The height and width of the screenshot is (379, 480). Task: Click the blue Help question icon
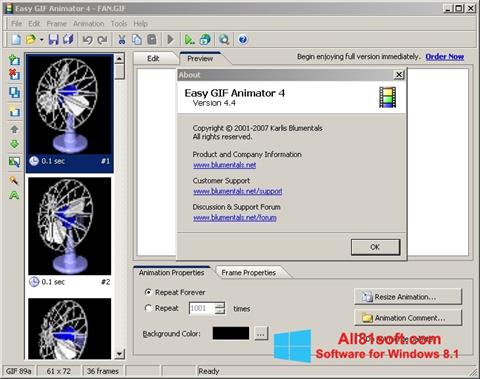243,40
